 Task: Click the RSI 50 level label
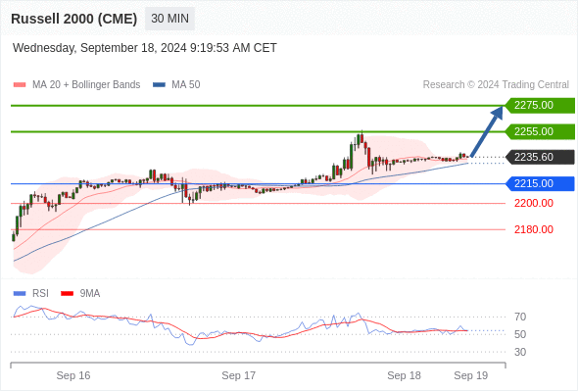coord(520,334)
